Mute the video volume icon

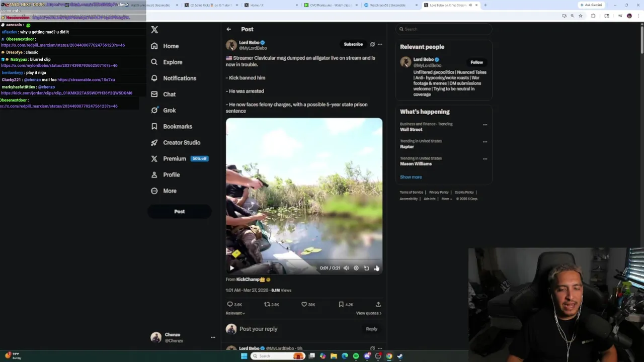point(346,268)
